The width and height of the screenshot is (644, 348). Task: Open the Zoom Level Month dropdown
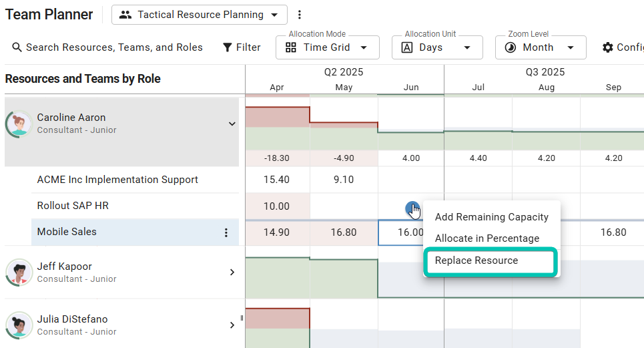pos(541,47)
